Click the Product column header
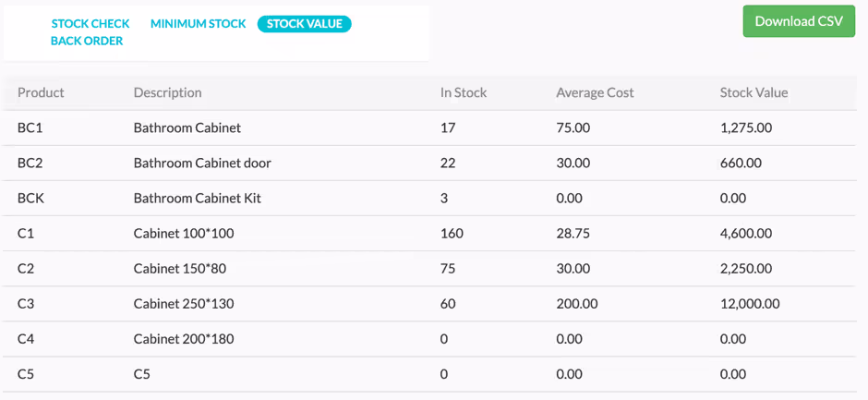Viewport: 868px width, 400px height. pos(41,92)
